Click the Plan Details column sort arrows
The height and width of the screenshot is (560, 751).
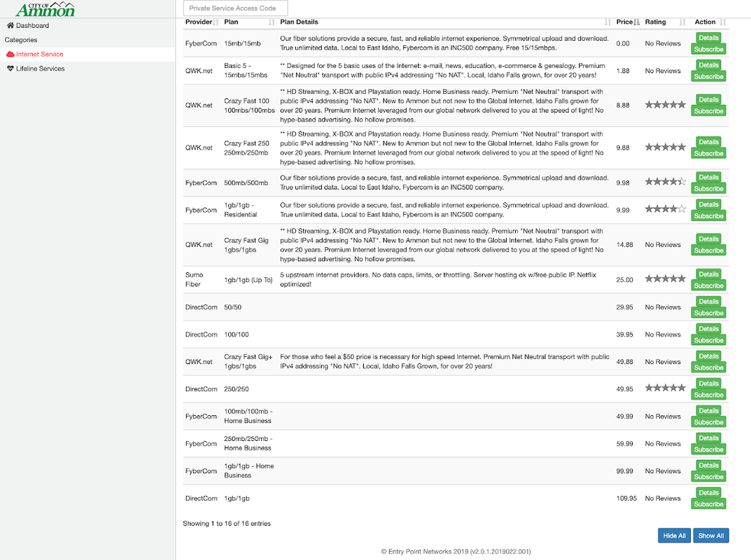point(608,22)
